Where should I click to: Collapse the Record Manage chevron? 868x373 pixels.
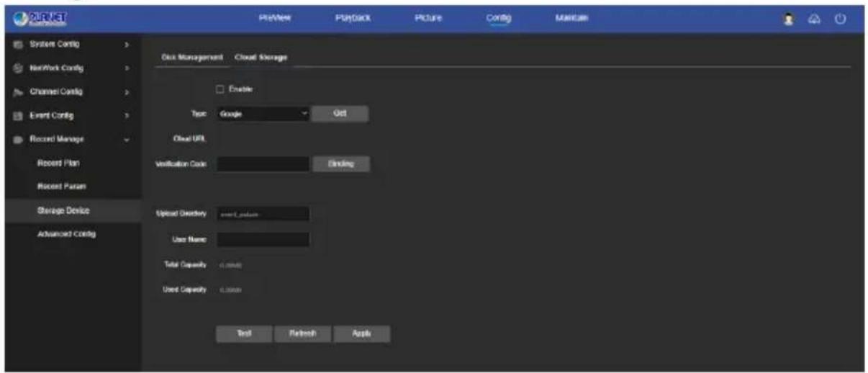coord(127,138)
